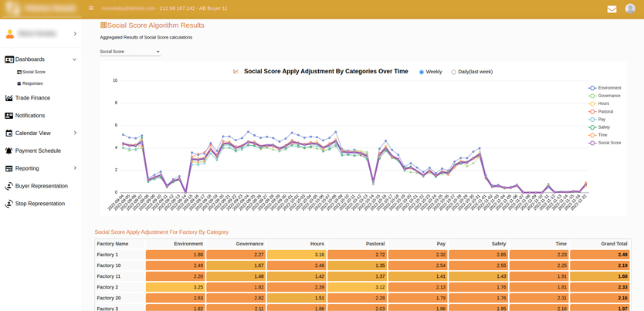Select the Weekly radio button
This screenshot has height=311, width=644.
point(422,72)
